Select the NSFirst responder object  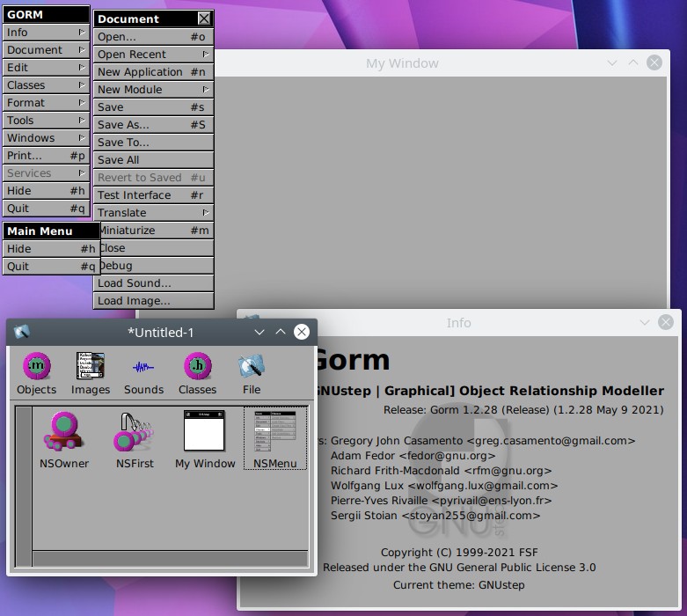(135, 439)
